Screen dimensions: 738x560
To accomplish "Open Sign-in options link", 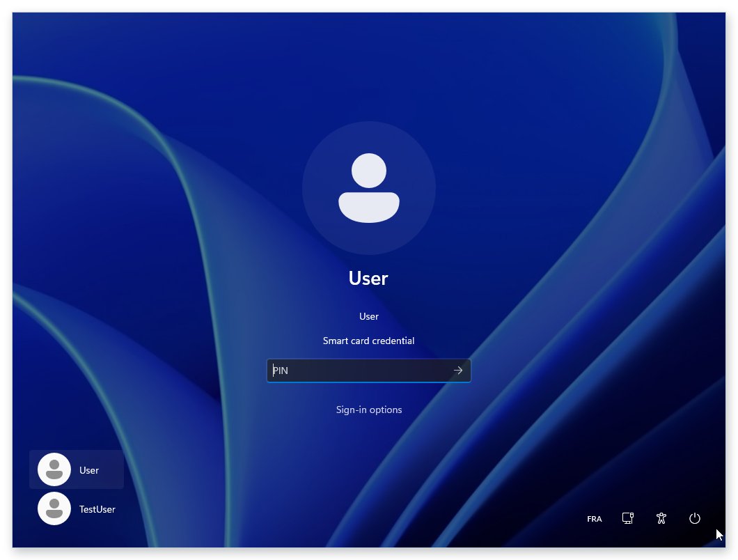I will [368, 410].
